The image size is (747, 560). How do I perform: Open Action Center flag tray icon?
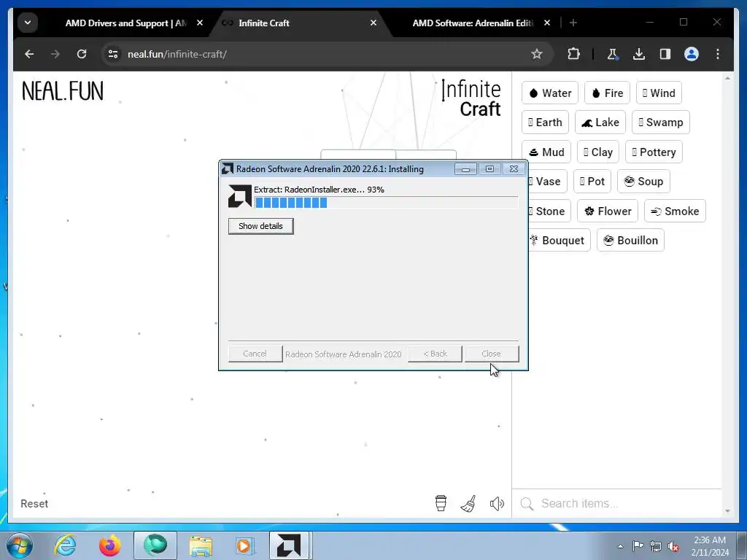pos(638,545)
